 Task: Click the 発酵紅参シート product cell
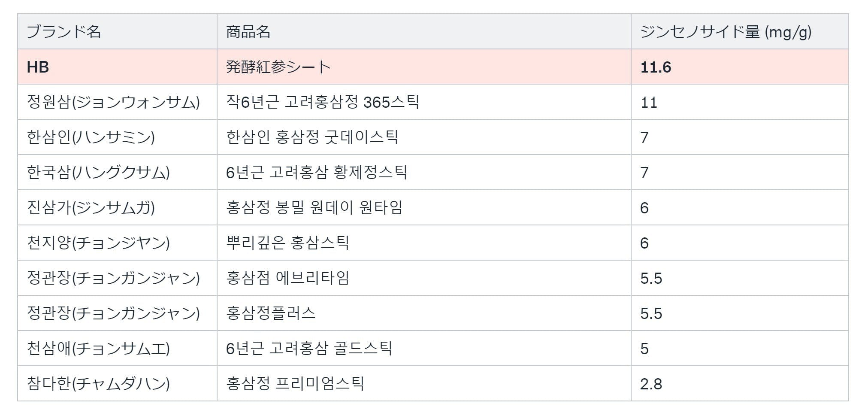278,67
